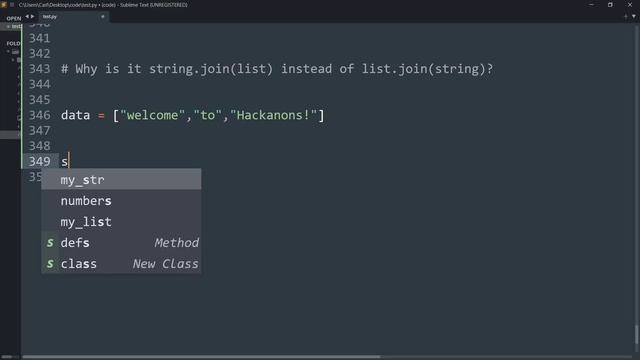This screenshot has height=360, width=640.
Task: Go to next tab using right arrow
Action: (33, 17)
